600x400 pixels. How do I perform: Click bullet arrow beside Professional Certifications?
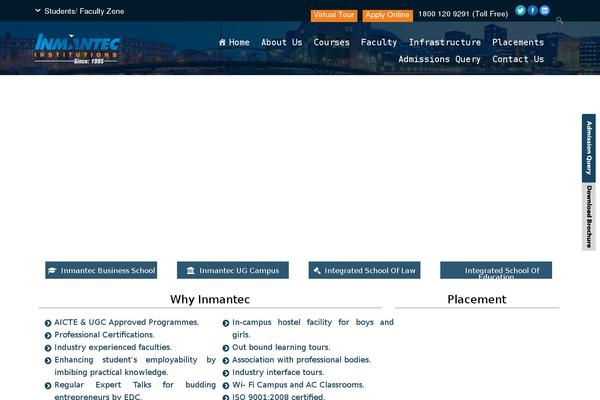48,336
